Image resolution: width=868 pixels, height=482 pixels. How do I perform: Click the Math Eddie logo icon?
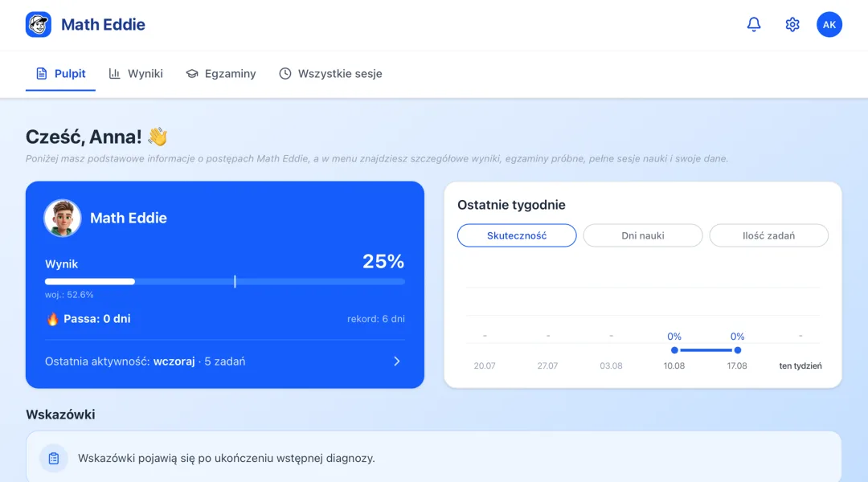[39, 24]
